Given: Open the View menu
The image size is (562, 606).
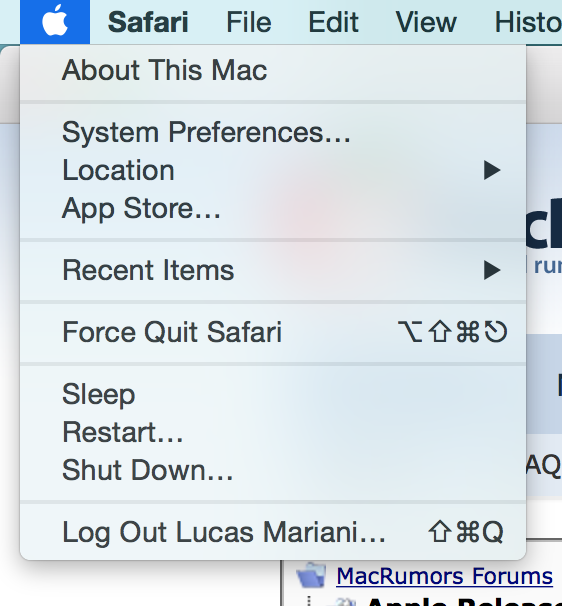Looking at the screenshot, I should pos(426,22).
